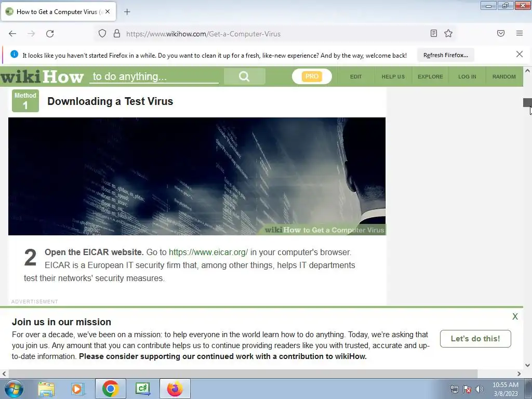The height and width of the screenshot is (399, 532).
Task: Close the wikiHow tab
Action: 108,11
